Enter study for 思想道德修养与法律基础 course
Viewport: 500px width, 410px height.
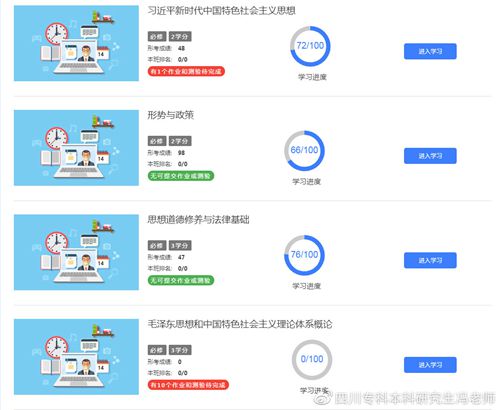(x=430, y=260)
